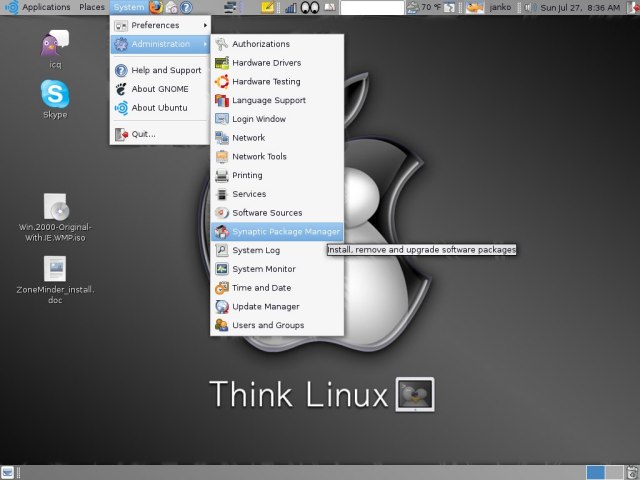Select the Win.2000-Original-With.IE.WMP.iso file
Image resolution: width=640 pixels, height=480 pixels.
tap(55, 218)
